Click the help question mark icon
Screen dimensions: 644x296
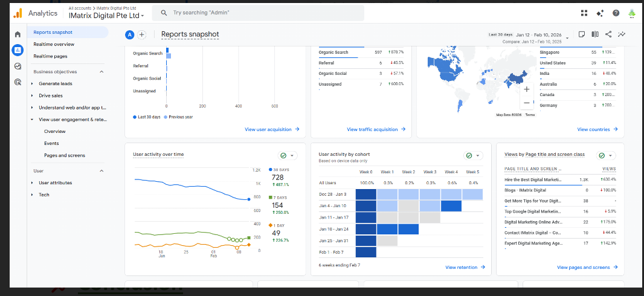tap(616, 13)
